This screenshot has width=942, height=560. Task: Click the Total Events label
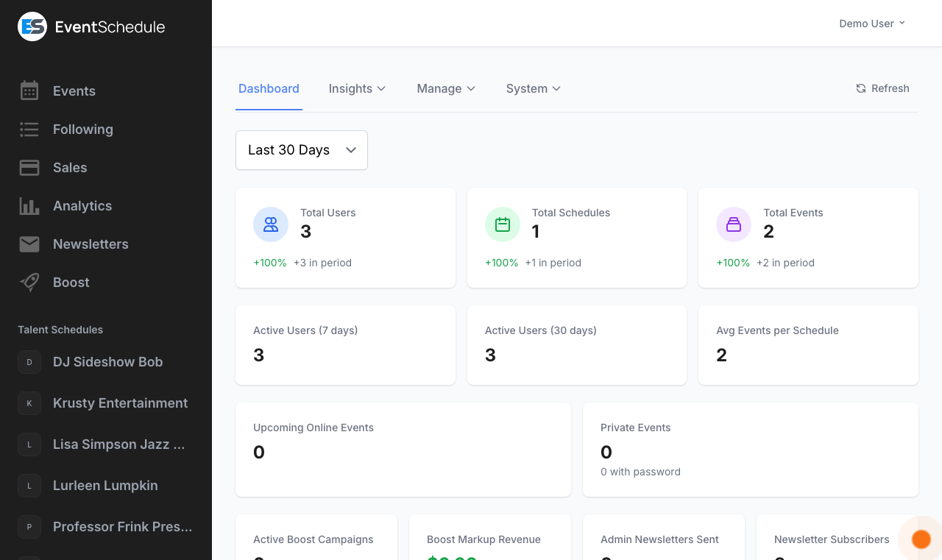pos(793,213)
